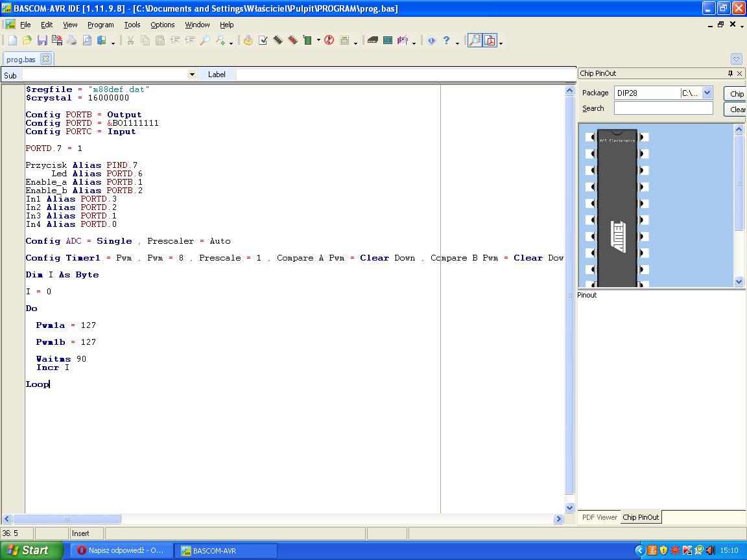This screenshot has width=747, height=560.
Task: Click the Save file floppy icon
Action: pos(41,40)
